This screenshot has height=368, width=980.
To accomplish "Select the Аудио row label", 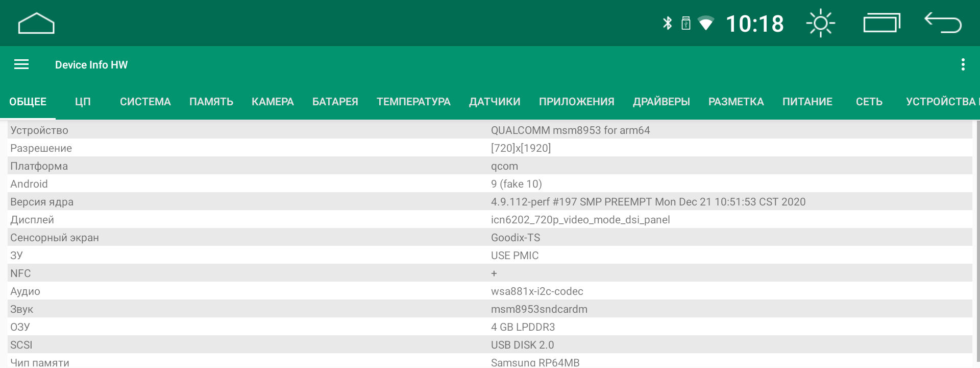I will tap(25, 291).
